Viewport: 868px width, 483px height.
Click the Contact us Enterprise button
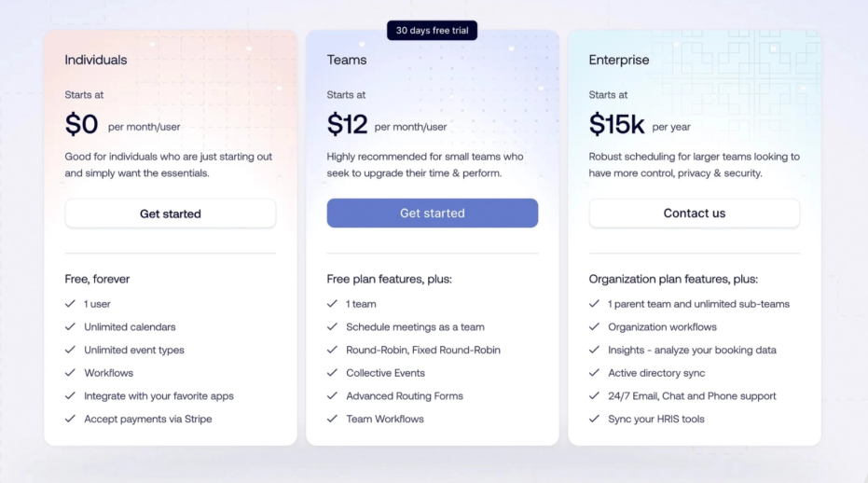695,213
